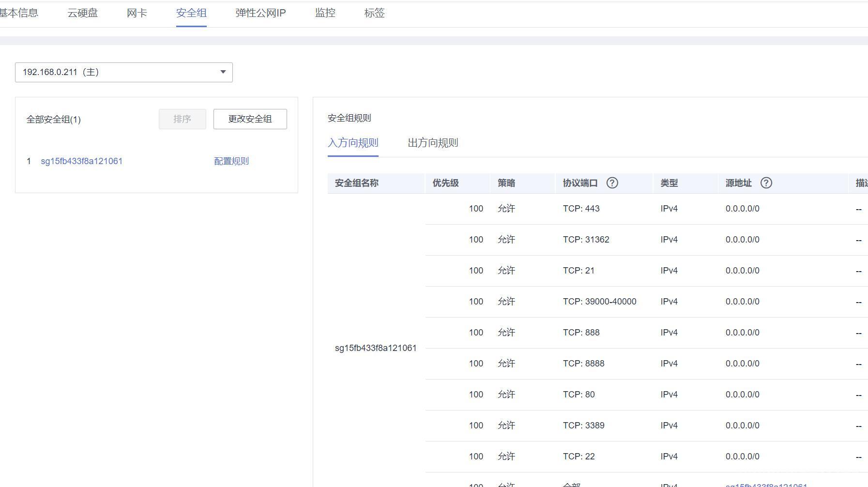The height and width of the screenshot is (487, 868).
Task: Select the 安全组 tab
Action: coord(191,13)
